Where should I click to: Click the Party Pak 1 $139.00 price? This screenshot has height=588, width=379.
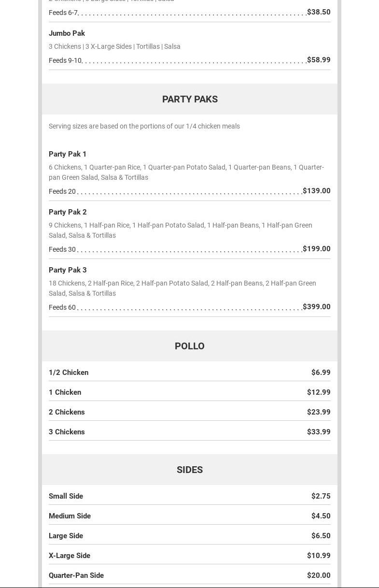[x=316, y=191]
